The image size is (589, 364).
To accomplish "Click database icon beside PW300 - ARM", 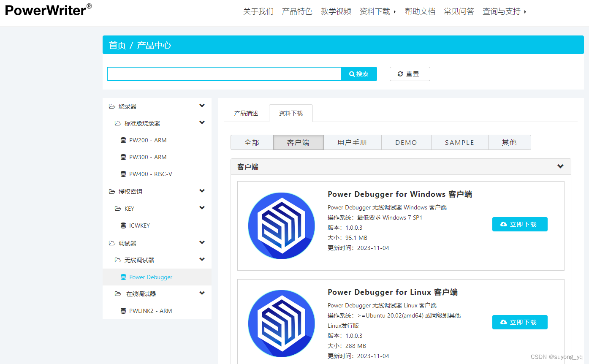I will pyautogui.click(x=123, y=157).
